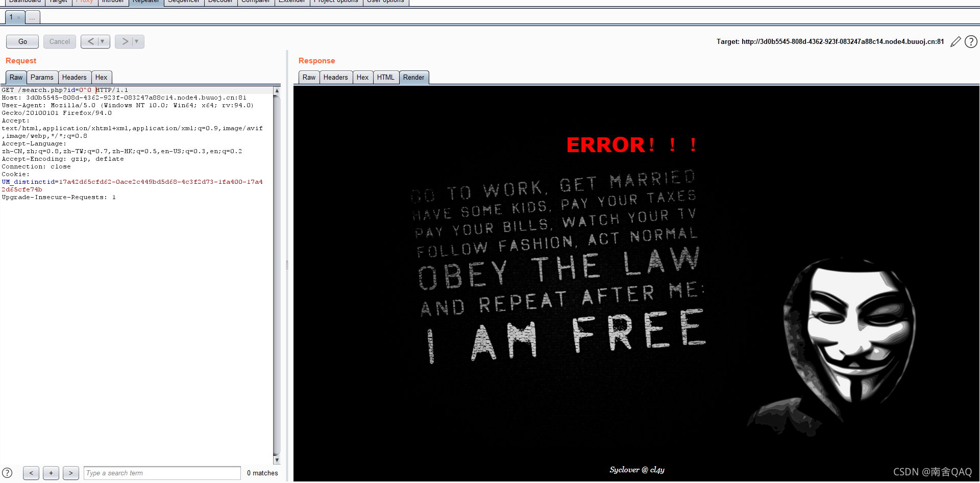Select the request Raw tab

[x=16, y=77]
